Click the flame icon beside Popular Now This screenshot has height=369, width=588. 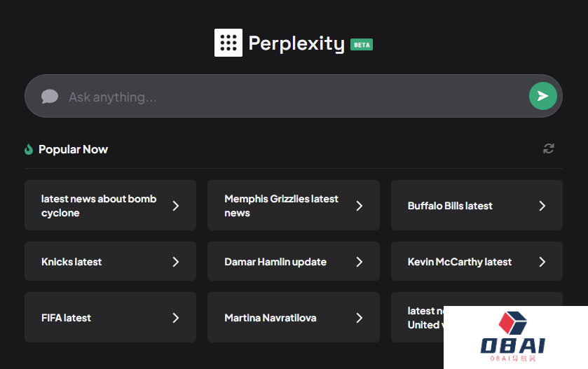[29, 149]
